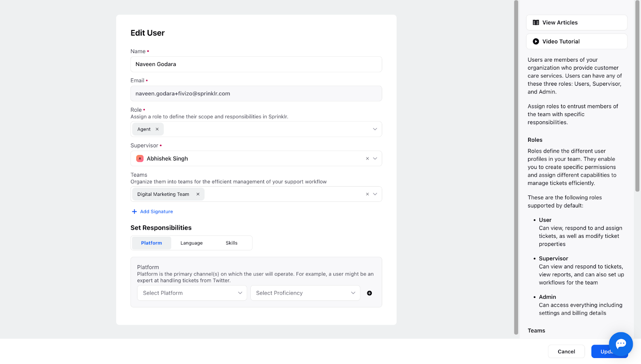Image resolution: width=641 pixels, height=364 pixels.
Task: Click the Video Tutorial play icon
Action: click(536, 41)
